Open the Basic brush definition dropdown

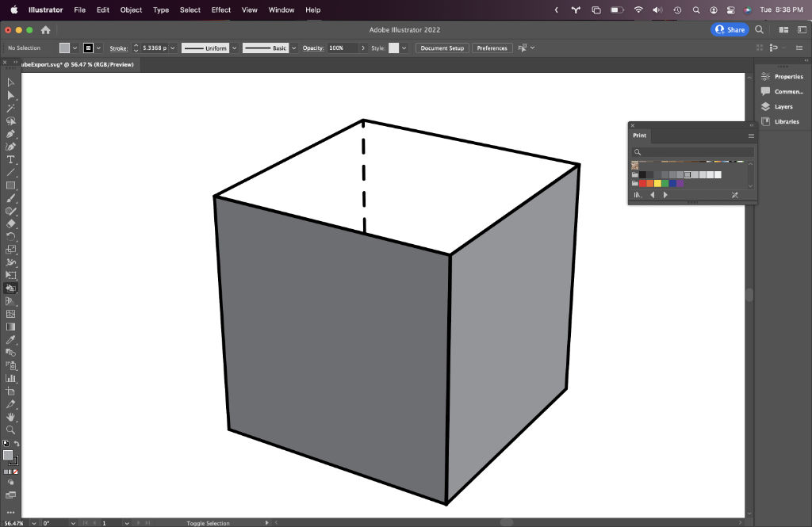(x=294, y=48)
